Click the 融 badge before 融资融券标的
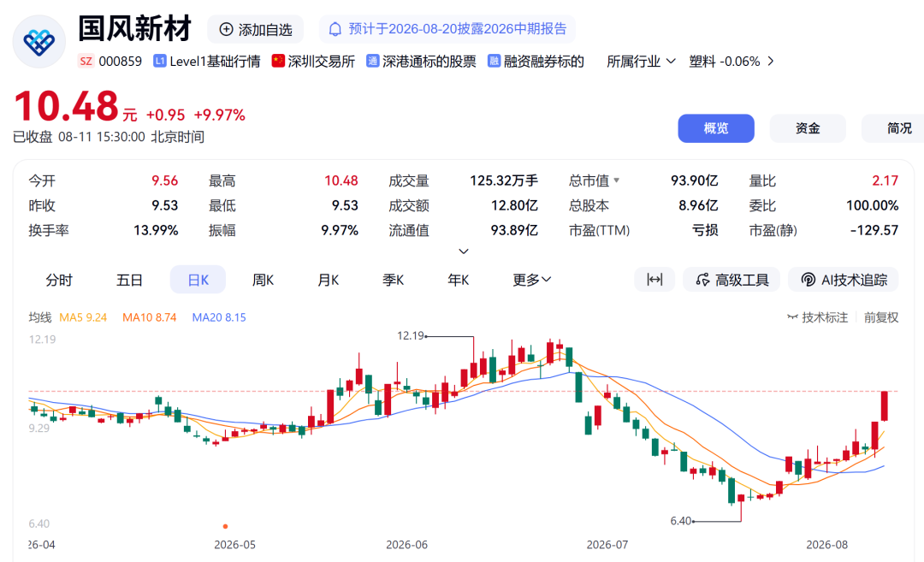The image size is (924, 562). point(494,62)
